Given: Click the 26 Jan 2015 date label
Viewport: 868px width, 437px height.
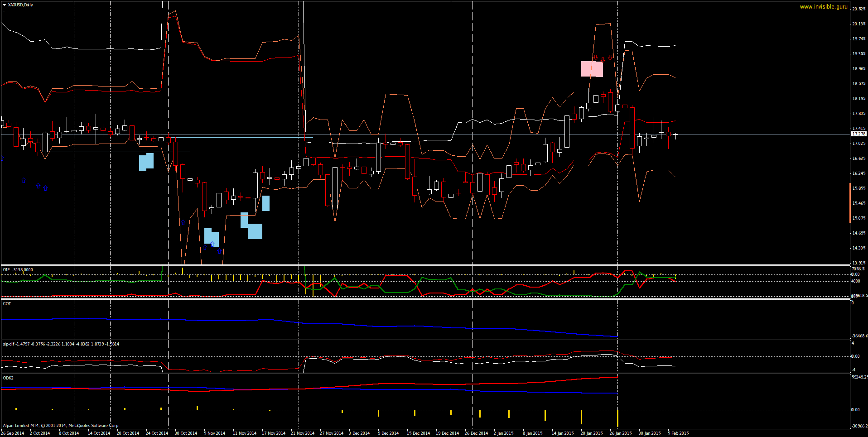Looking at the screenshot, I should coord(621,433).
